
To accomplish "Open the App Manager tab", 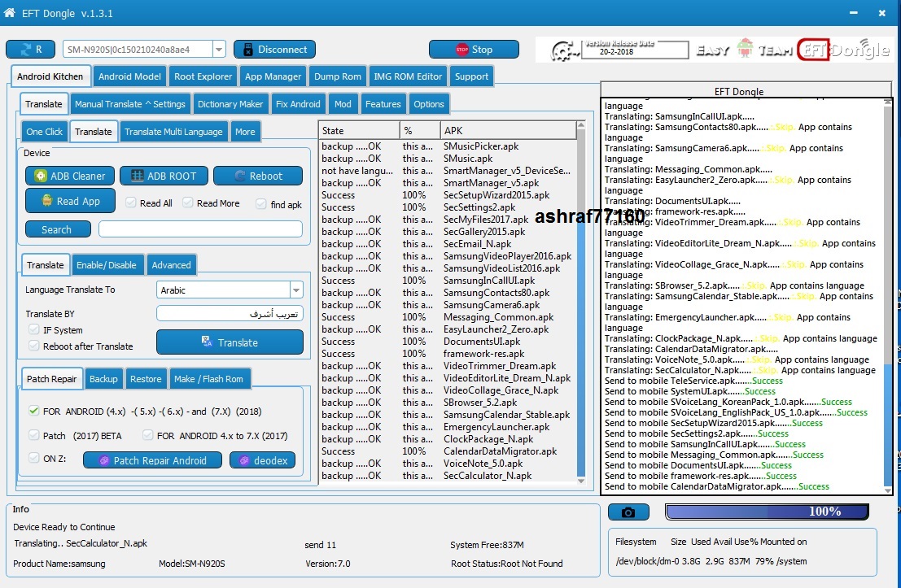I will tap(273, 76).
